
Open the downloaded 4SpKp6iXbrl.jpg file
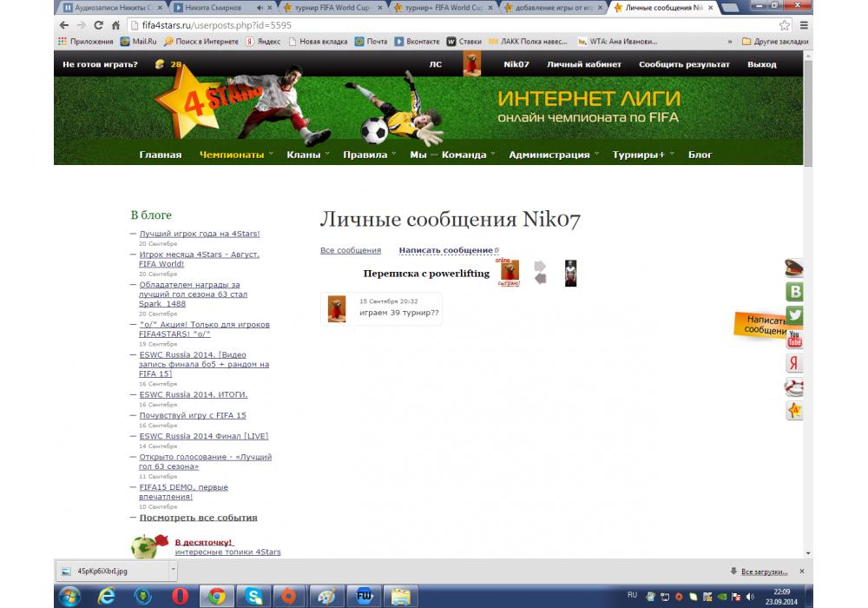click(111, 571)
